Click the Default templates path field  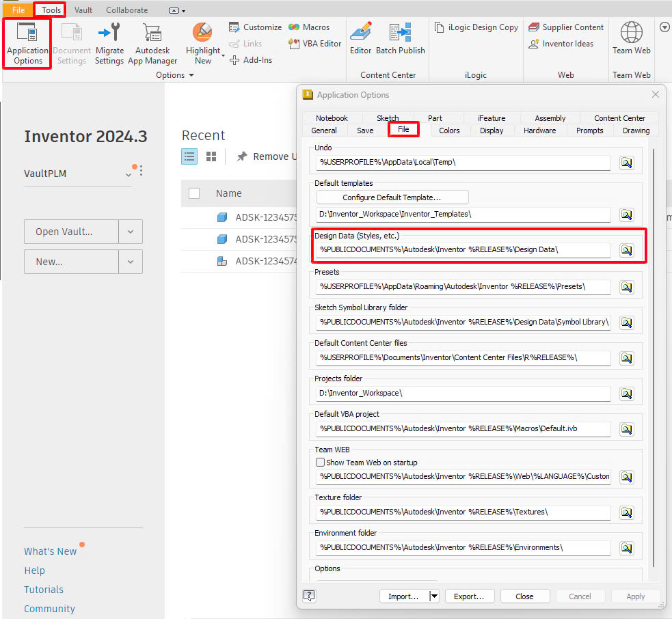tap(463, 214)
